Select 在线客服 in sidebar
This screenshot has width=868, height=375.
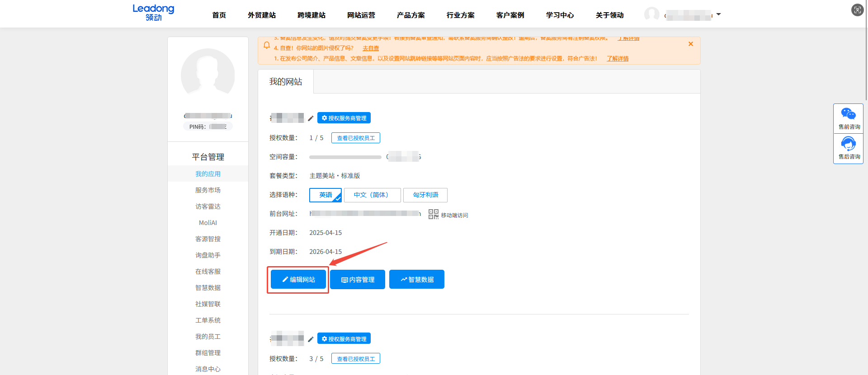pyautogui.click(x=208, y=272)
